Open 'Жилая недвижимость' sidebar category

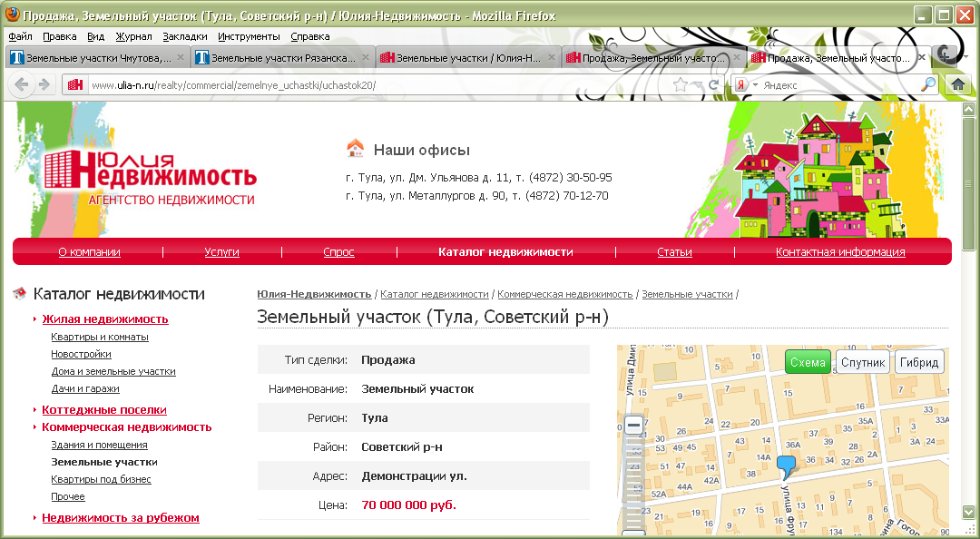pos(105,318)
